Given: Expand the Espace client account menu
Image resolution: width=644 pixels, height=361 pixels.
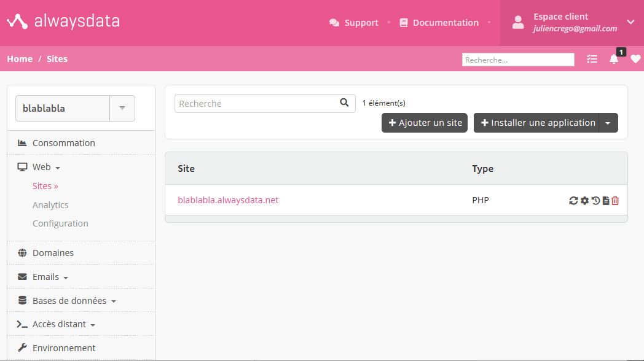Looking at the screenshot, I should 572,23.
